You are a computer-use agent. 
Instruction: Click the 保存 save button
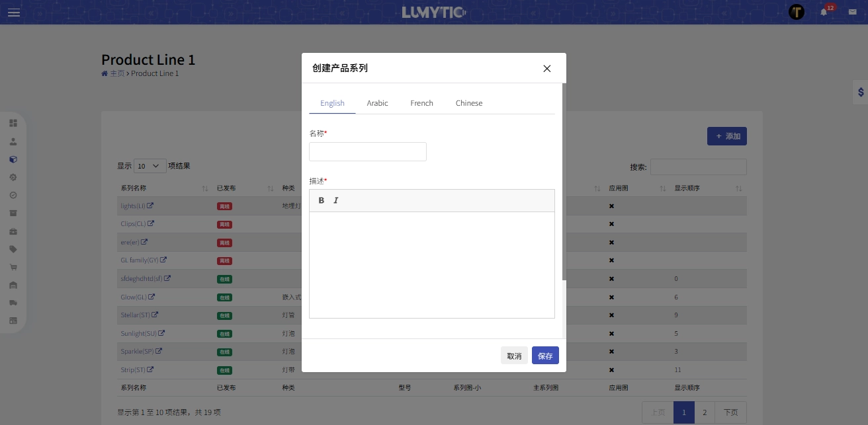point(545,356)
